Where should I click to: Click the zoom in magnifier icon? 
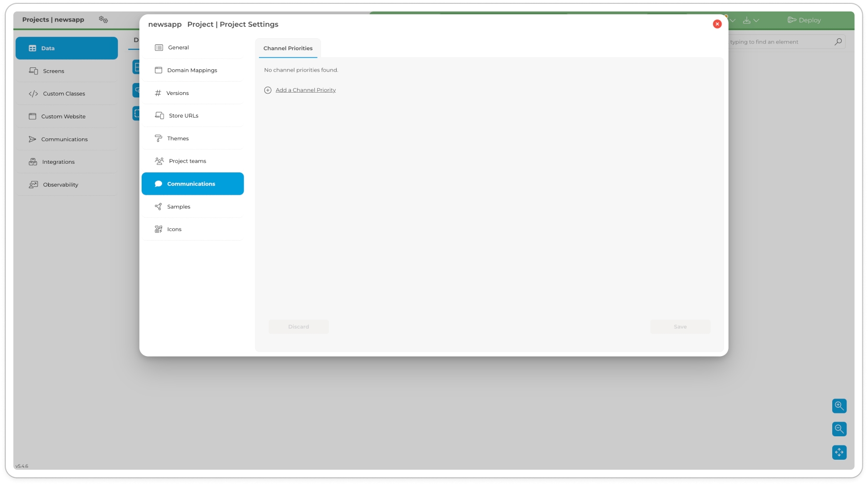tap(839, 406)
